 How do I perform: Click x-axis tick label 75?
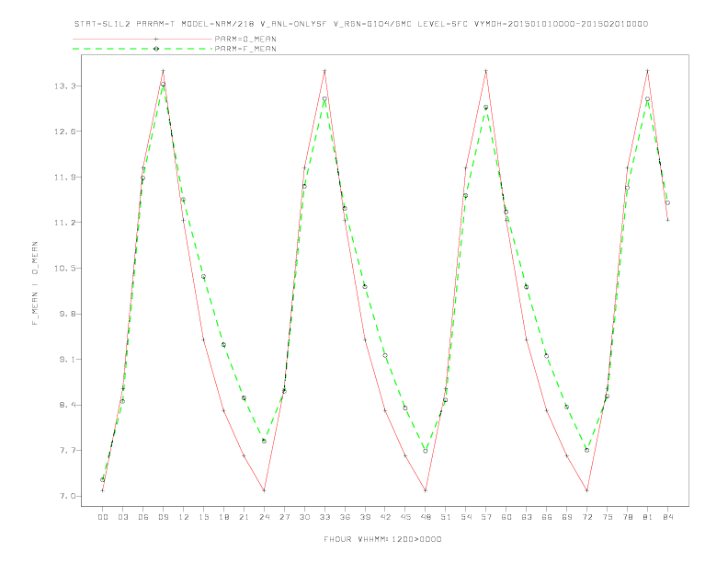pos(608,517)
